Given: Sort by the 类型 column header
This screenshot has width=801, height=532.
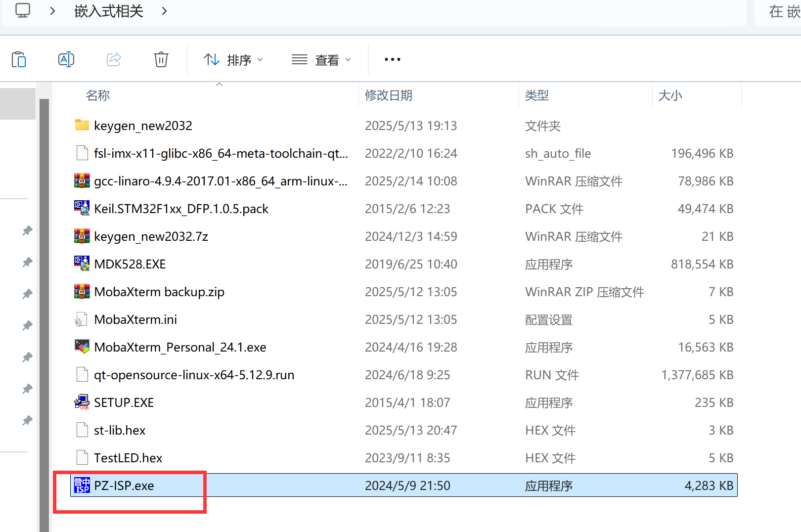Looking at the screenshot, I should tap(537, 95).
